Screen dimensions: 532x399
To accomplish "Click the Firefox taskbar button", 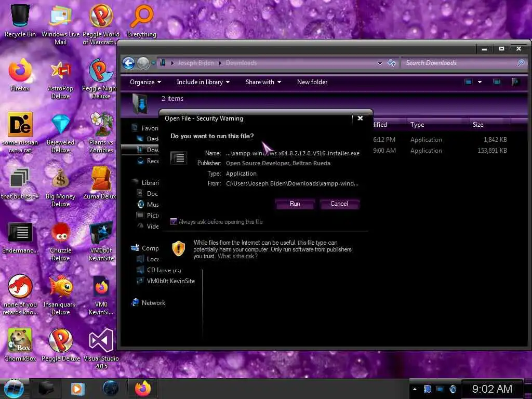I will [x=143, y=389].
